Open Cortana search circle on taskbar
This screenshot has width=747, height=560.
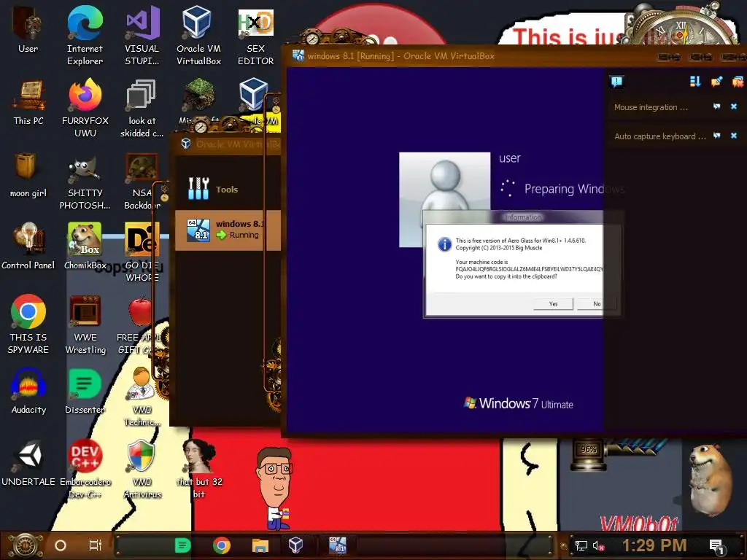coord(61,545)
